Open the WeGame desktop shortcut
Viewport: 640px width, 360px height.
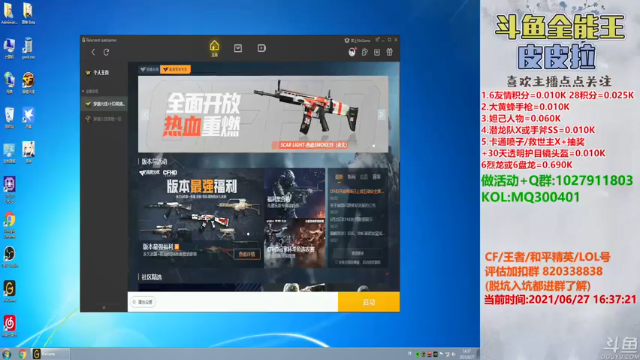click(9, 291)
